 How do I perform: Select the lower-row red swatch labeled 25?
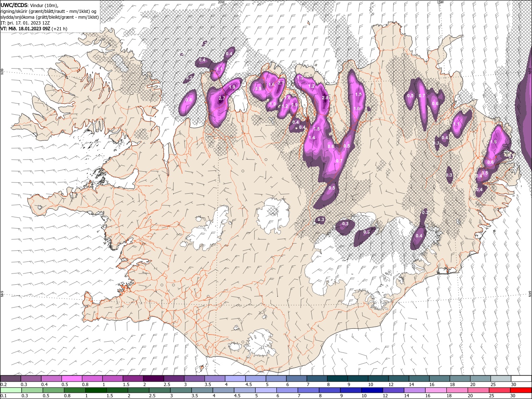(x=499, y=390)
